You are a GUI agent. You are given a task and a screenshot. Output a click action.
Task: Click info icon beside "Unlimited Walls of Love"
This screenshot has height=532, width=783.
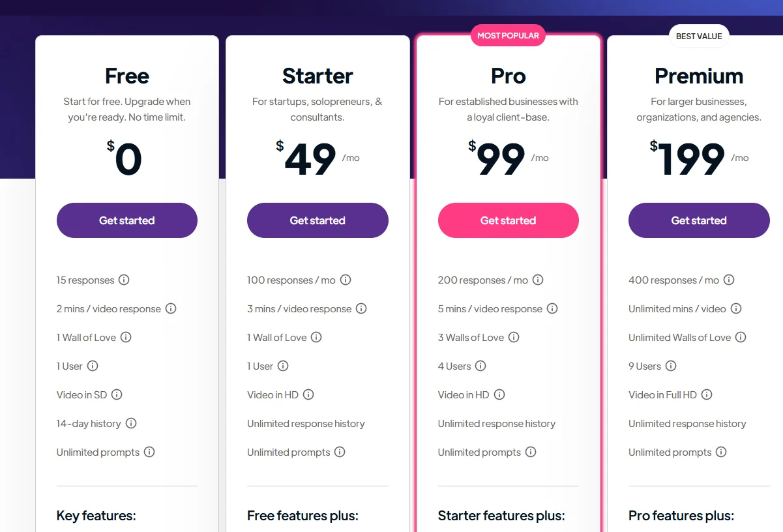pyautogui.click(x=741, y=337)
